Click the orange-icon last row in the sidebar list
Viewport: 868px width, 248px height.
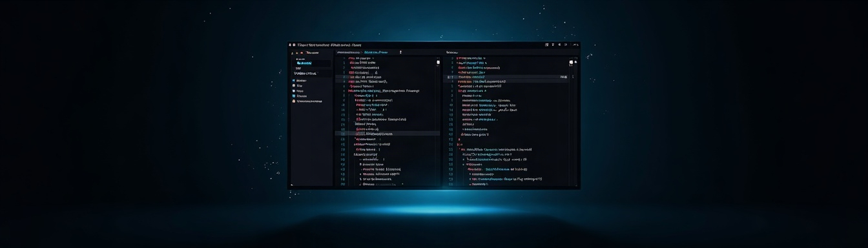(307, 101)
